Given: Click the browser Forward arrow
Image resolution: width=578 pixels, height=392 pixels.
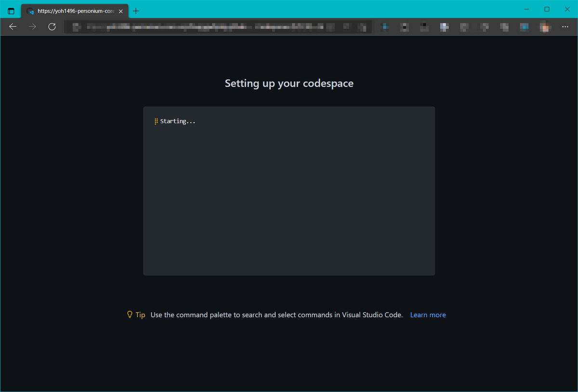Looking at the screenshot, I should click(x=32, y=26).
